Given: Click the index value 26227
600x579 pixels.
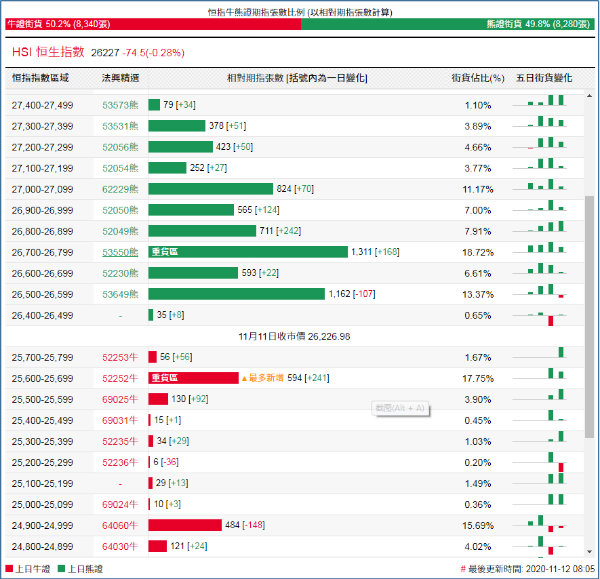Looking at the screenshot, I should tap(105, 53).
